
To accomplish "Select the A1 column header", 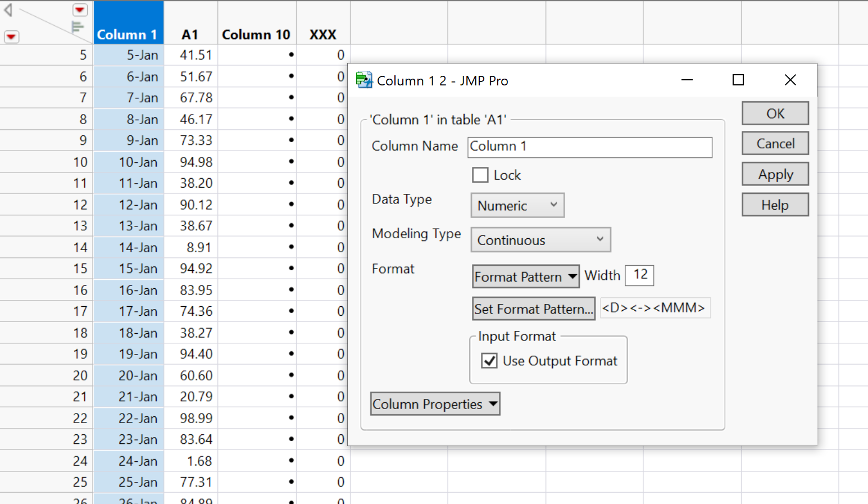I will tap(190, 35).
